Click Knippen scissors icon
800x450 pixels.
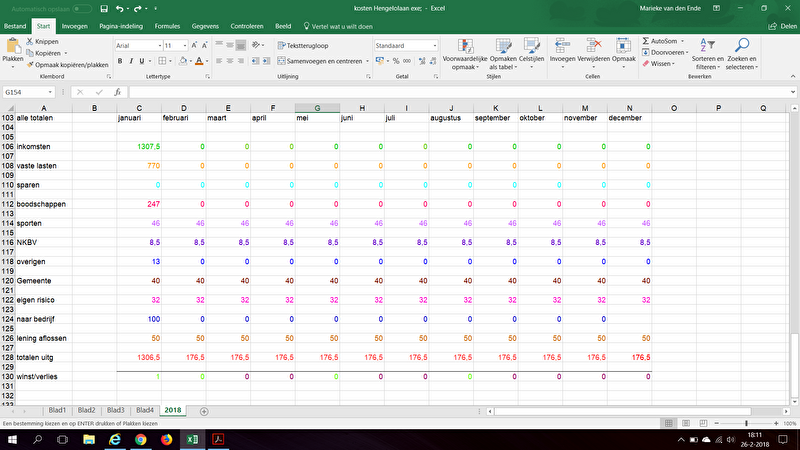(x=30, y=41)
